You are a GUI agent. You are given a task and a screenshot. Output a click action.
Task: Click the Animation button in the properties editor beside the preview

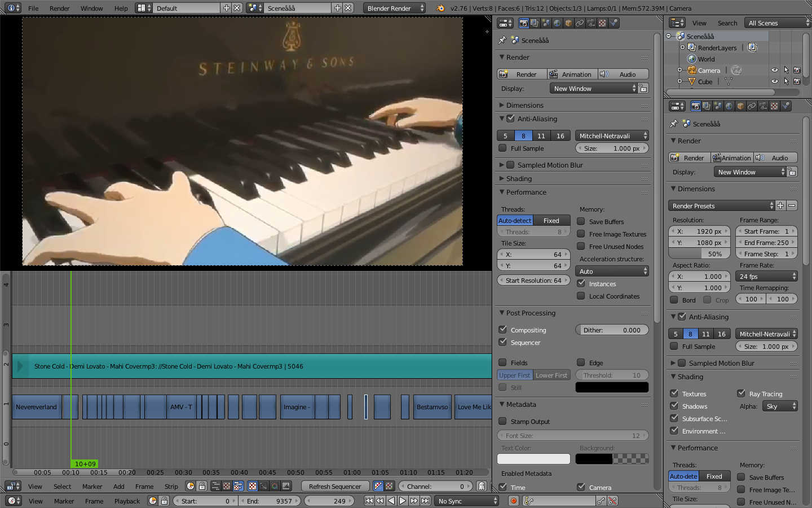[571, 74]
